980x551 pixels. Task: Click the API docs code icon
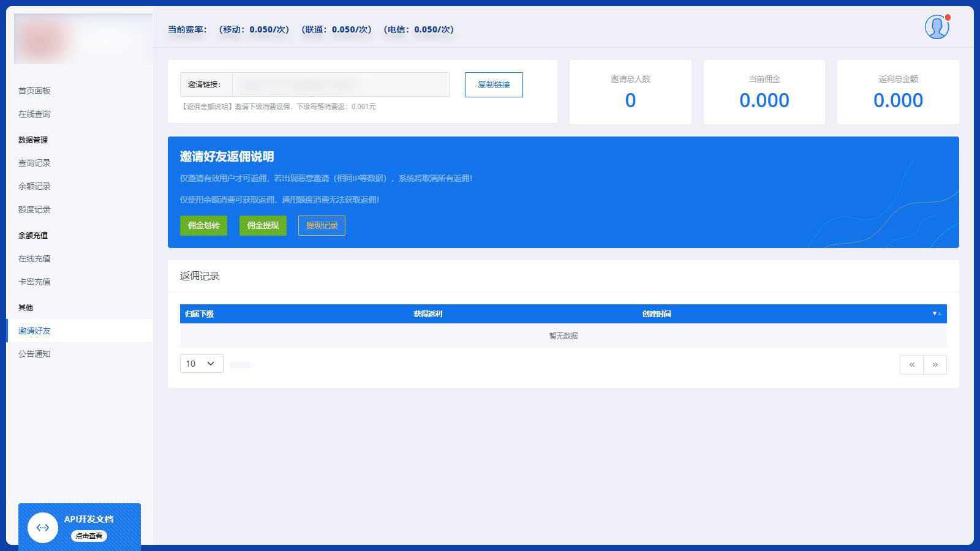tap(43, 527)
